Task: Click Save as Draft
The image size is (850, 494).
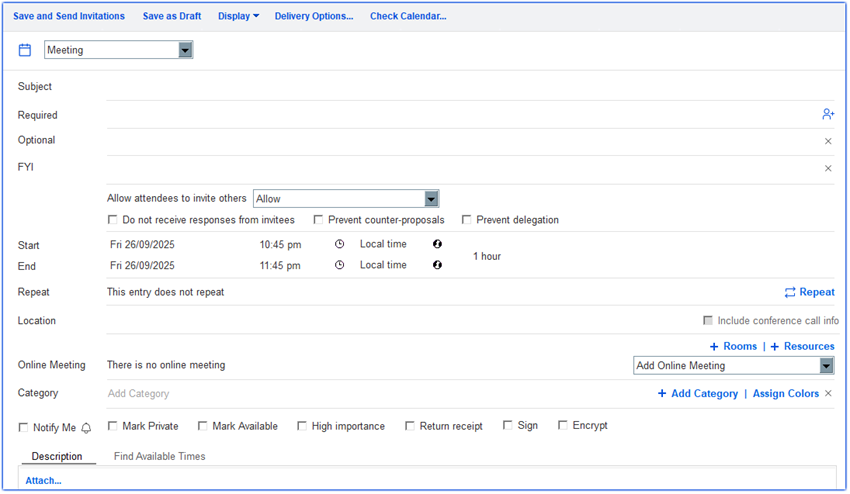Action: (x=172, y=16)
